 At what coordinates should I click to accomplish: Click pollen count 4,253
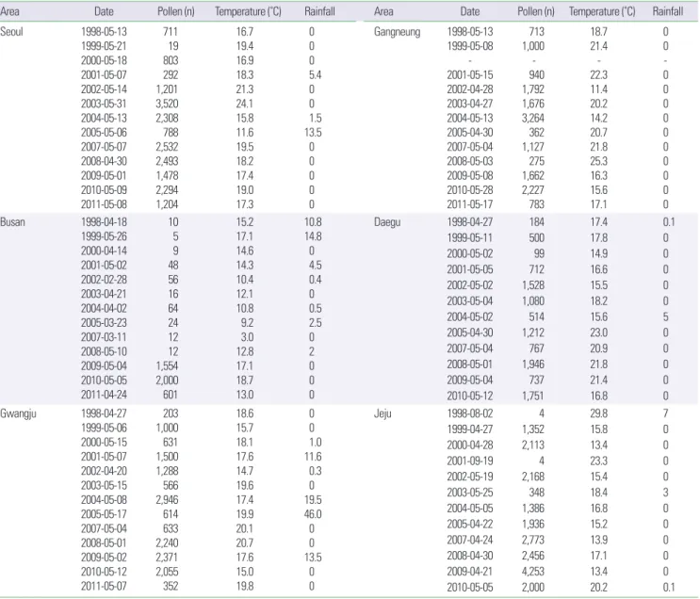point(533,572)
